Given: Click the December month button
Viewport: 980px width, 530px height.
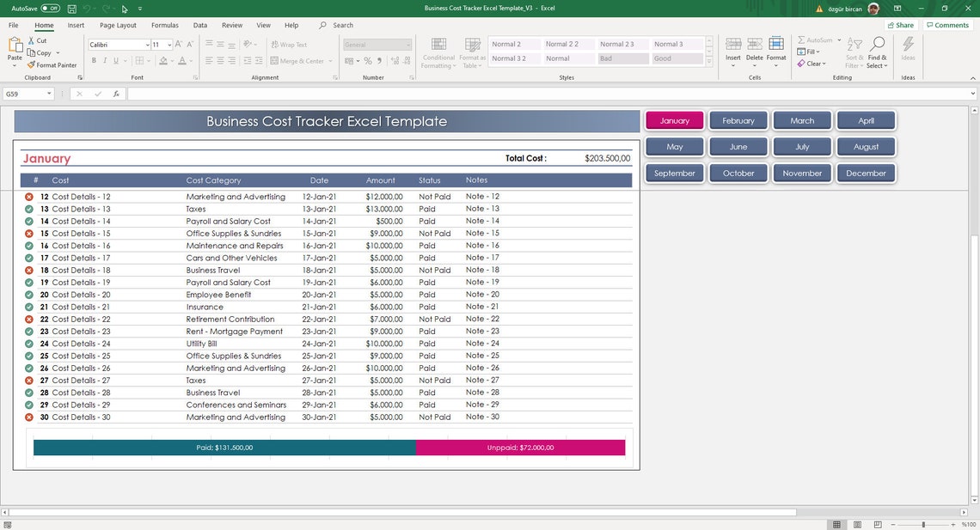Looking at the screenshot, I should [x=866, y=173].
